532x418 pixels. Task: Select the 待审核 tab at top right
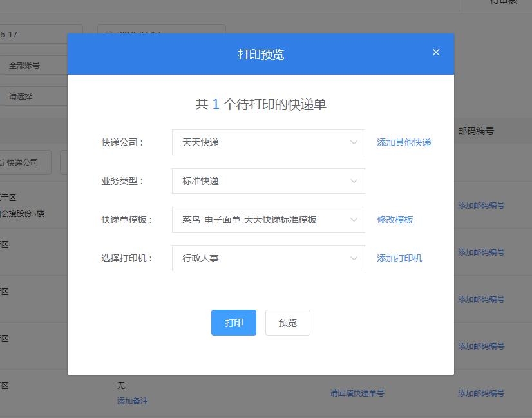click(503, 3)
